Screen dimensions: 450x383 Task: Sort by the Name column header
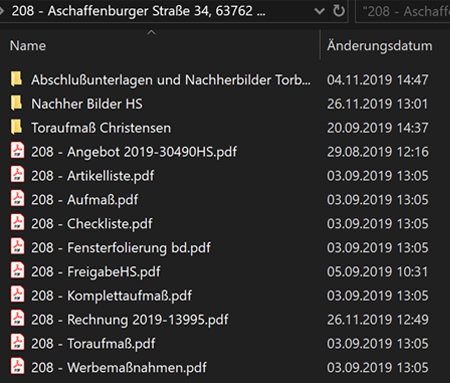coord(28,46)
